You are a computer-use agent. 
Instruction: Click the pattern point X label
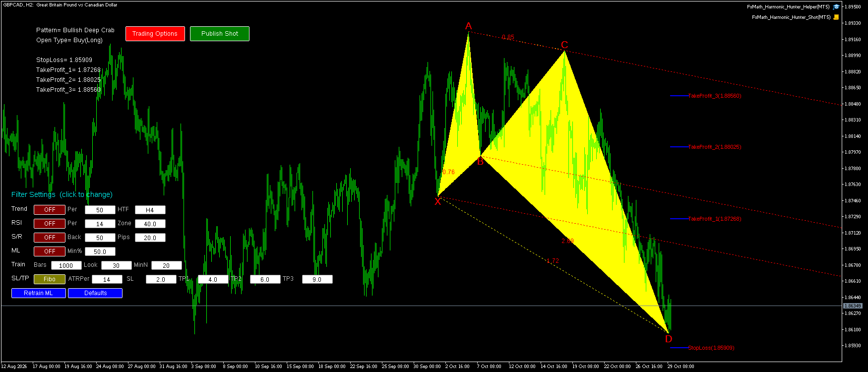(x=437, y=201)
